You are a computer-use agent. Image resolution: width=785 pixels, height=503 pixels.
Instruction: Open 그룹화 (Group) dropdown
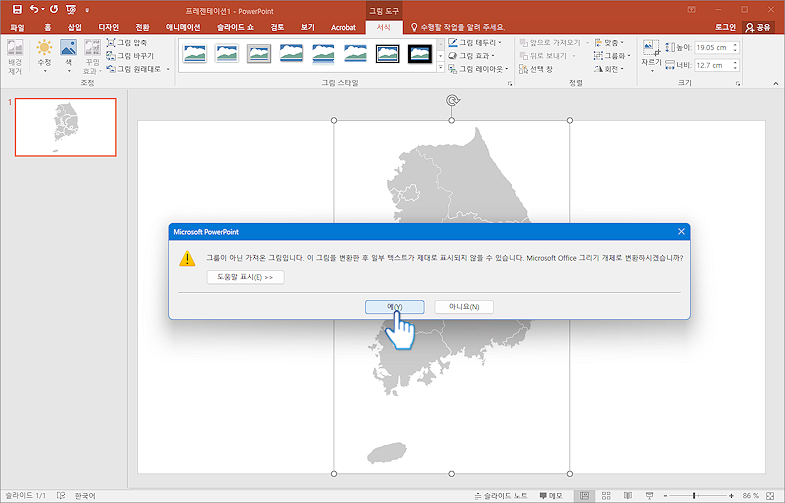coord(612,56)
